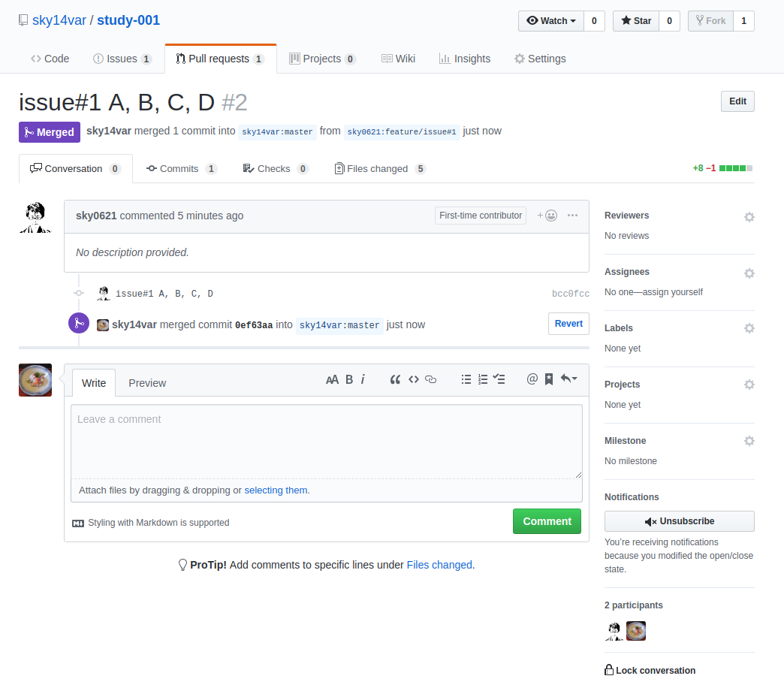The width and height of the screenshot is (784, 697).
Task: Go to the Issues tab
Action: pyautogui.click(x=122, y=59)
